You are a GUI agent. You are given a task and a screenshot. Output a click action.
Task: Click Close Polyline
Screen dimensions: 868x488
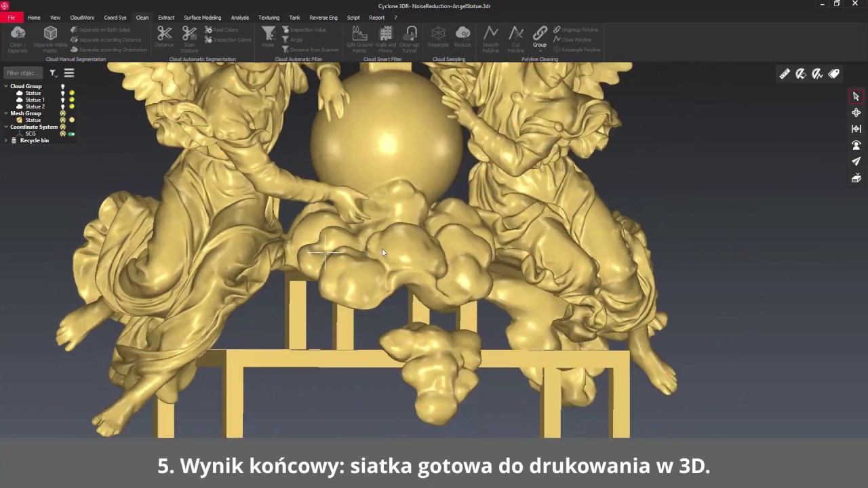point(572,40)
